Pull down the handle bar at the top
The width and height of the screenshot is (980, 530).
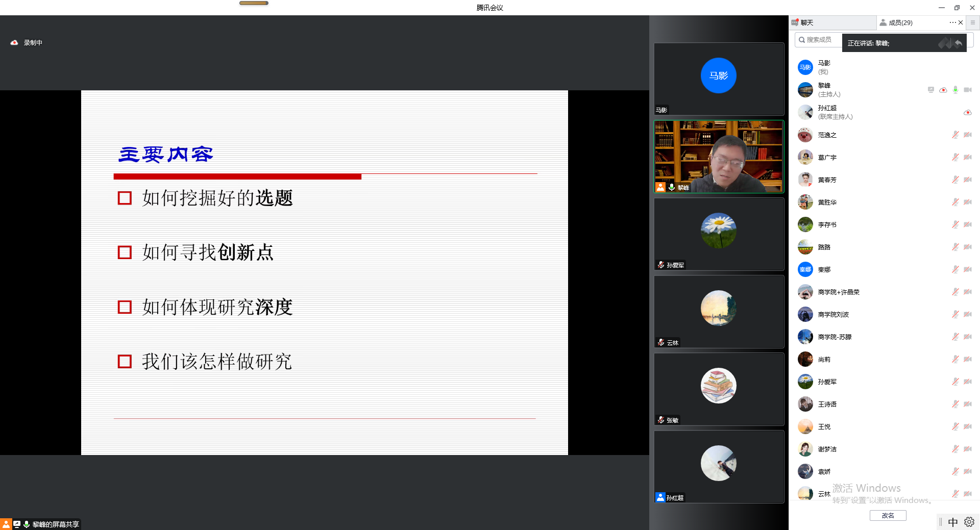coord(254,3)
